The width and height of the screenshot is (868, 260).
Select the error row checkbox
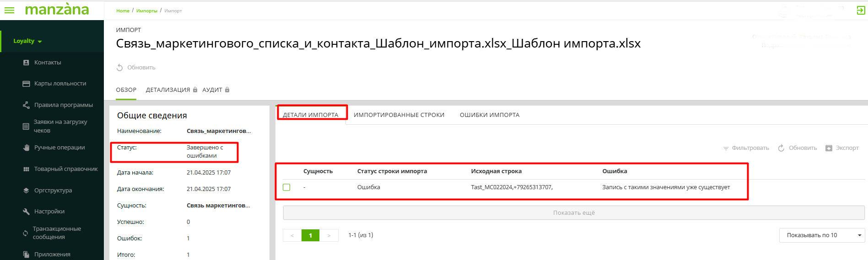[286, 187]
